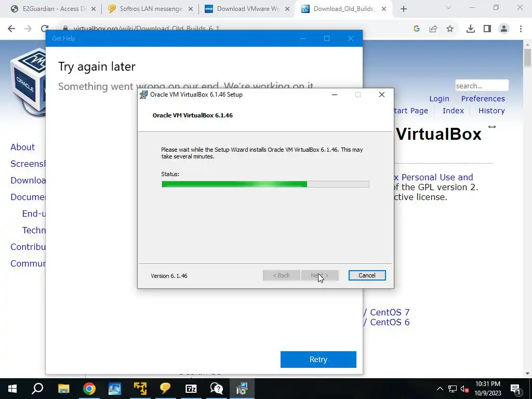This screenshot has width=532, height=399.
Task: Toggle Chrome's side panel
Action: point(487,29)
